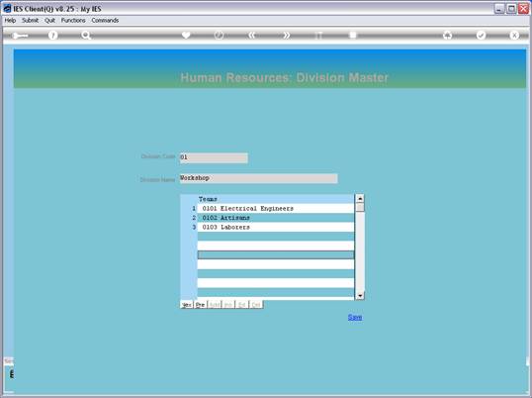The image size is (532, 398).
Task: Open the Functions menu
Action: 73,21
